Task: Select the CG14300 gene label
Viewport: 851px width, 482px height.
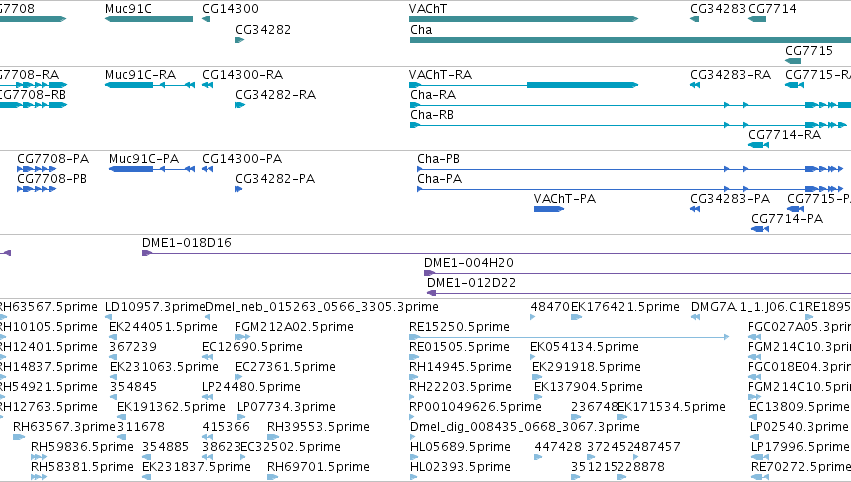Action: [x=230, y=9]
